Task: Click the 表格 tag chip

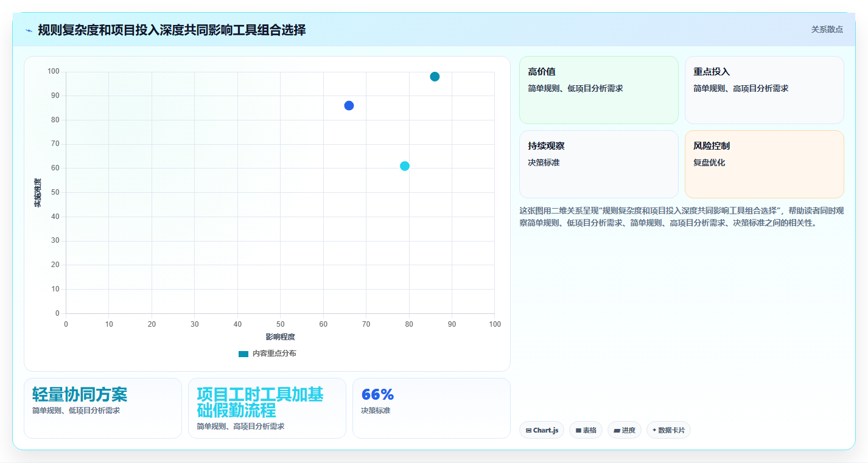Action: tap(586, 430)
